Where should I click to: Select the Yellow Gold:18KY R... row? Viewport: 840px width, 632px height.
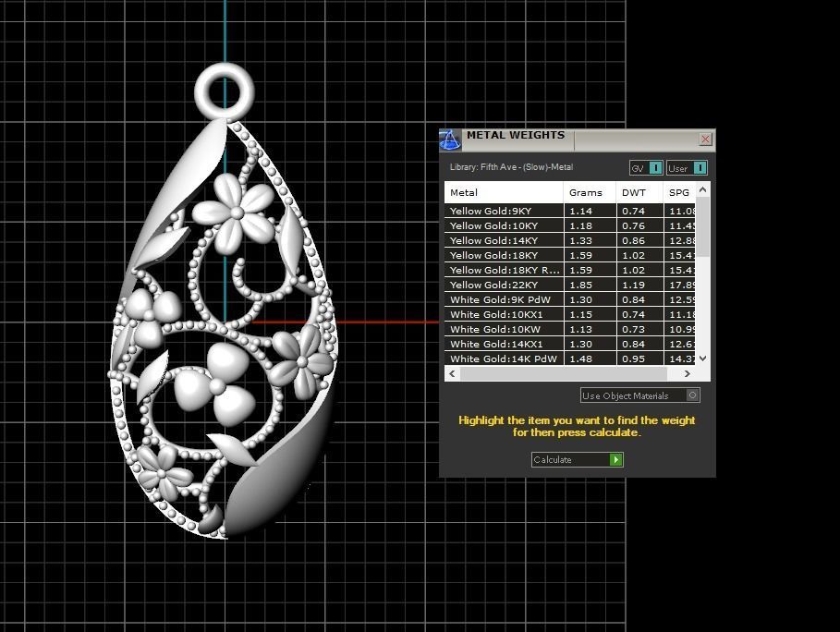570,270
